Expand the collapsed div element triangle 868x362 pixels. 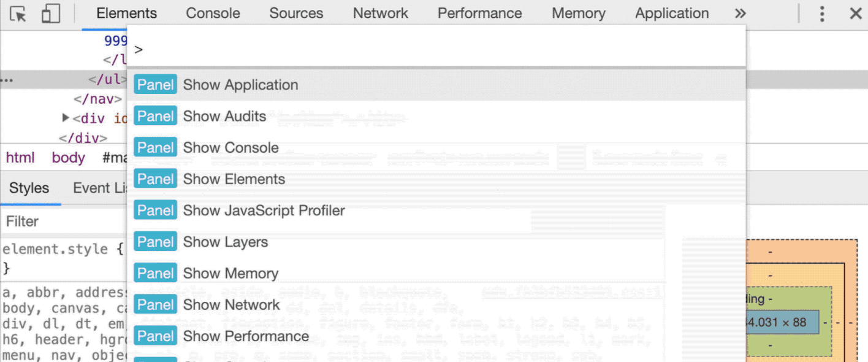tap(66, 118)
